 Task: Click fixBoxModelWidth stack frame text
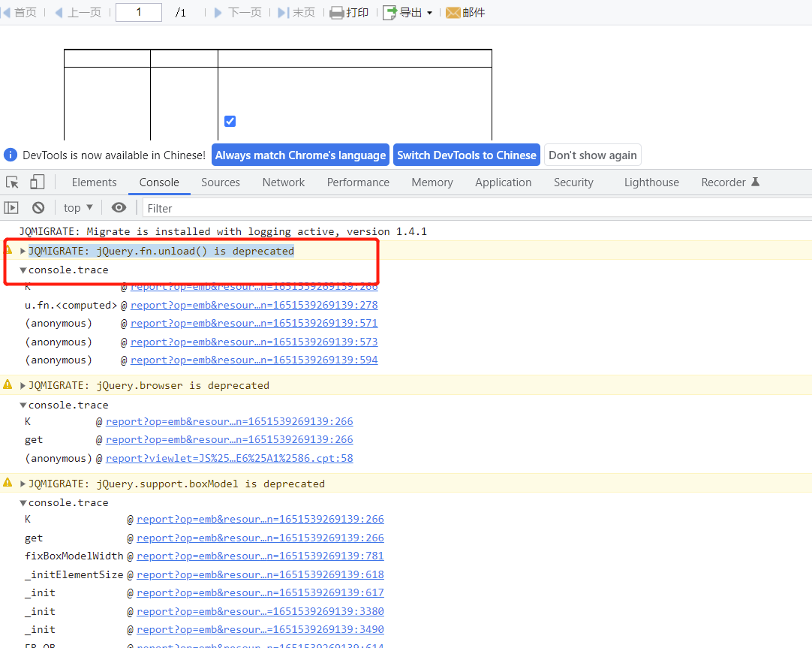(x=74, y=556)
